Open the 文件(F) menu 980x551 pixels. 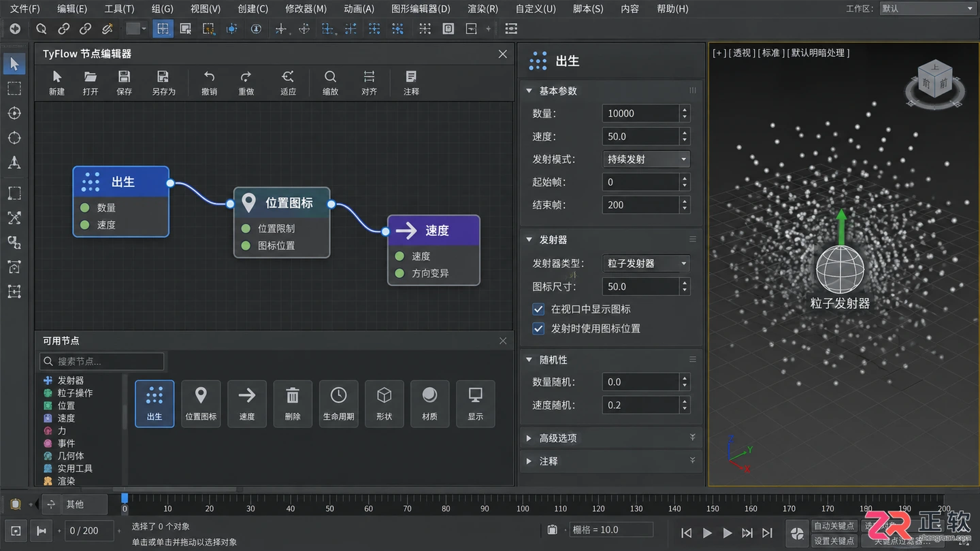[25, 9]
